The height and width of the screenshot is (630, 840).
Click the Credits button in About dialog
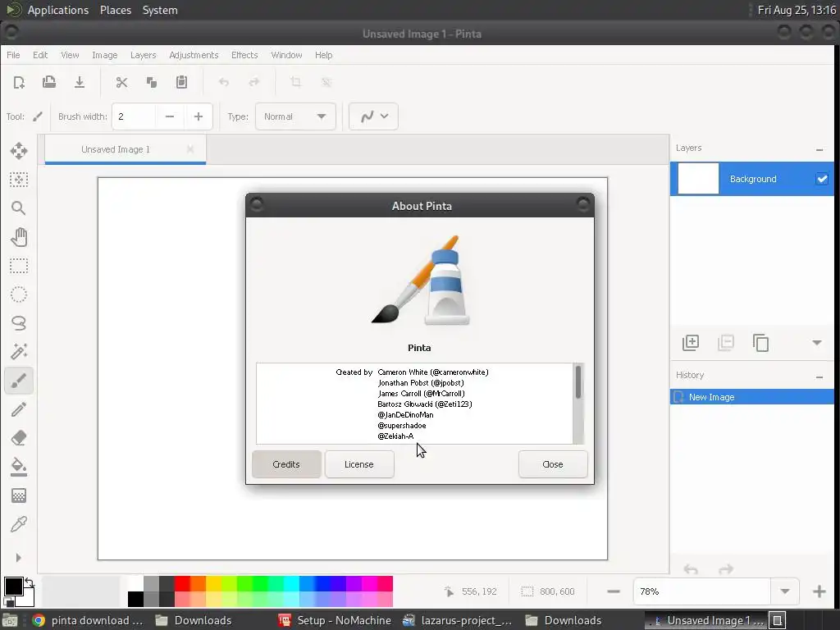point(286,464)
